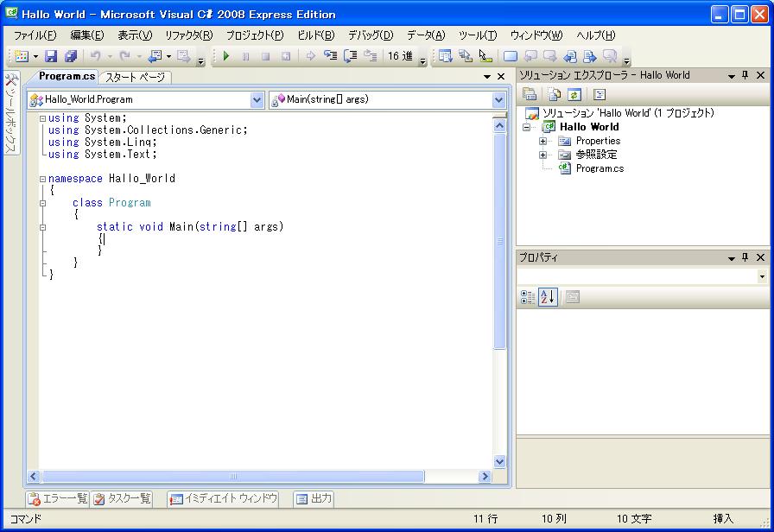
Task: Save Program.cs with the floppy disk icon
Action: tap(51, 56)
